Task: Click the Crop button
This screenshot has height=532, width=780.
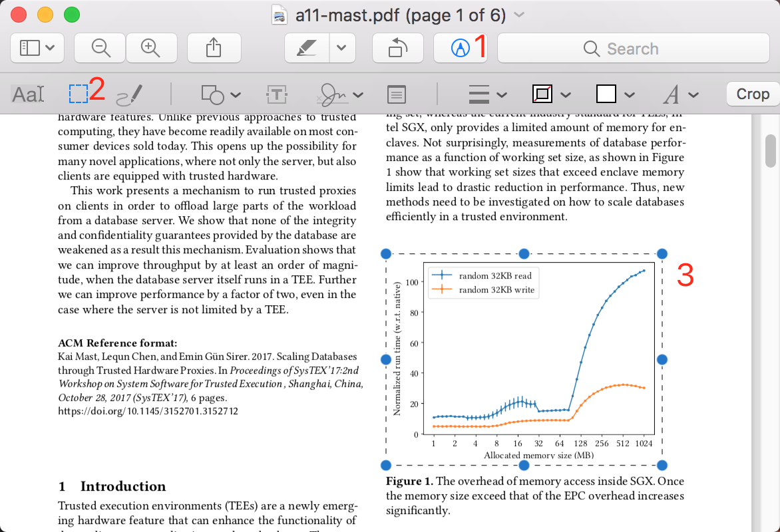Action: tap(753, 93)
